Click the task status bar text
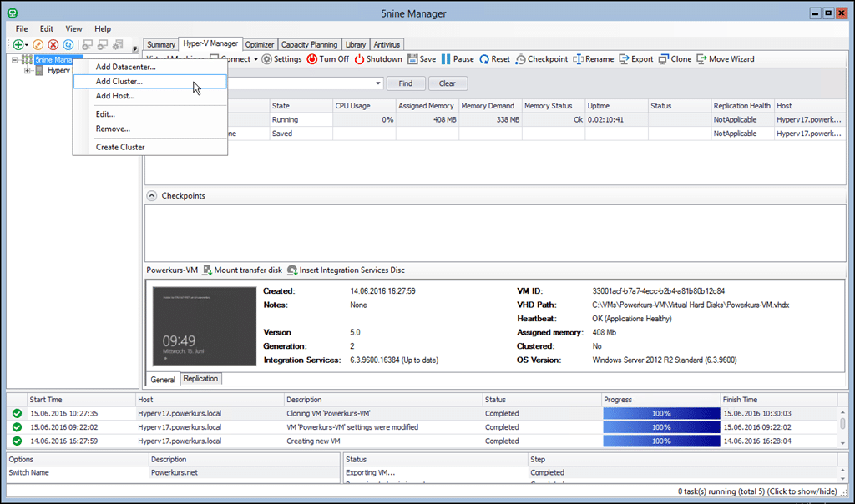Viewport: 855px width, 504px height. [x=757, y=491]
